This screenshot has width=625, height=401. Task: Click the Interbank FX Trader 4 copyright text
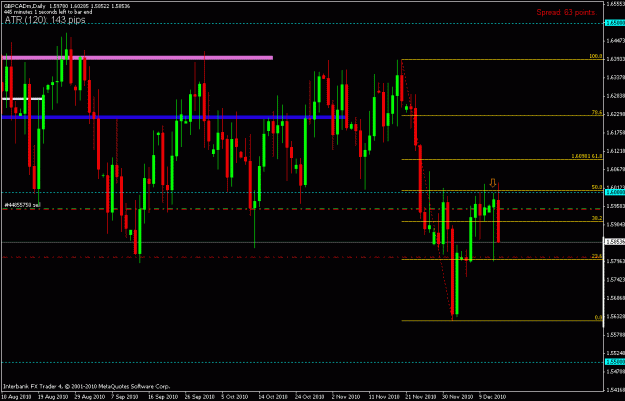(x=86, y=386)
